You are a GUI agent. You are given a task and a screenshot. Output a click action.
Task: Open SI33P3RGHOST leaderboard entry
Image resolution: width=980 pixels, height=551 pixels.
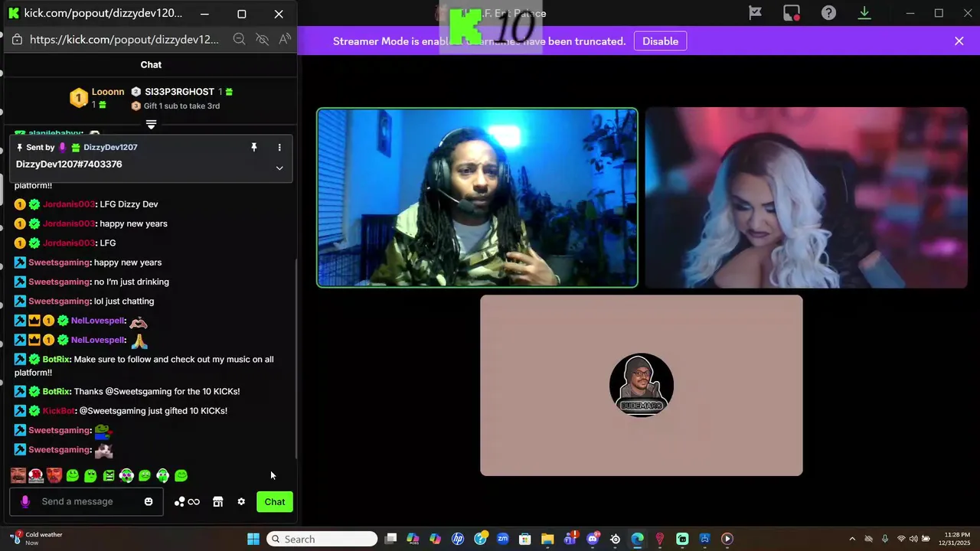pyautogui.click(x=179, y=92)
